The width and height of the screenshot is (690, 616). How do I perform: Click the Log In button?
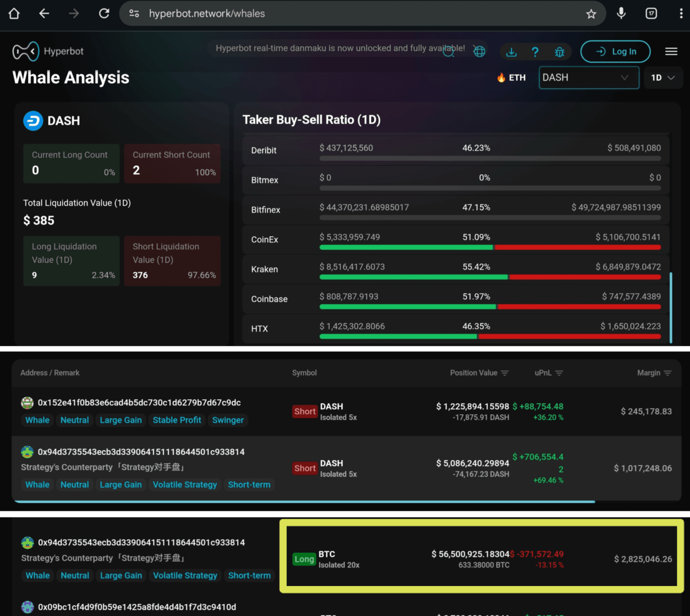615,52
